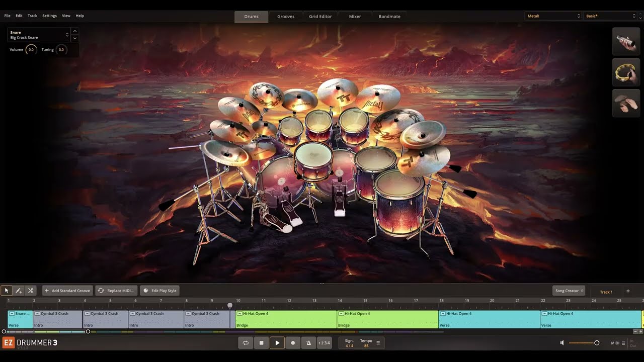Viewport: 644px width, 362px height.
Task: Expand Hi-Hat Open 4 clip at bar 10
Action: [x=239, y=314]
